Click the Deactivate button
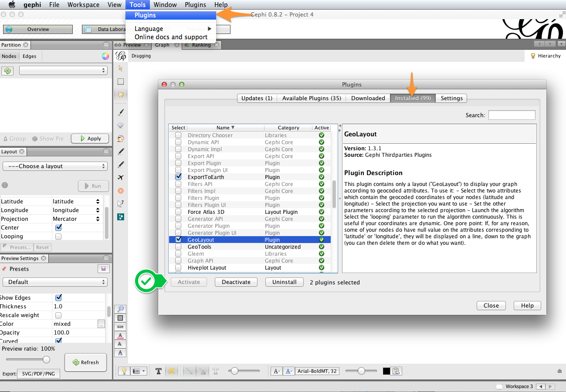The width and height of the screenshot is (566, 392). pos(236,282)
